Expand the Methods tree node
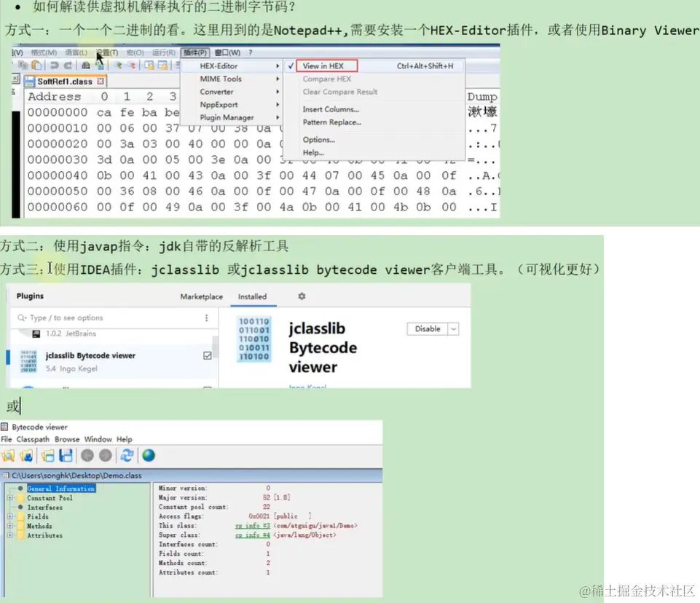The height and width of the screenshot is (603, 700). pyautogui.click(x=9, y=526)
